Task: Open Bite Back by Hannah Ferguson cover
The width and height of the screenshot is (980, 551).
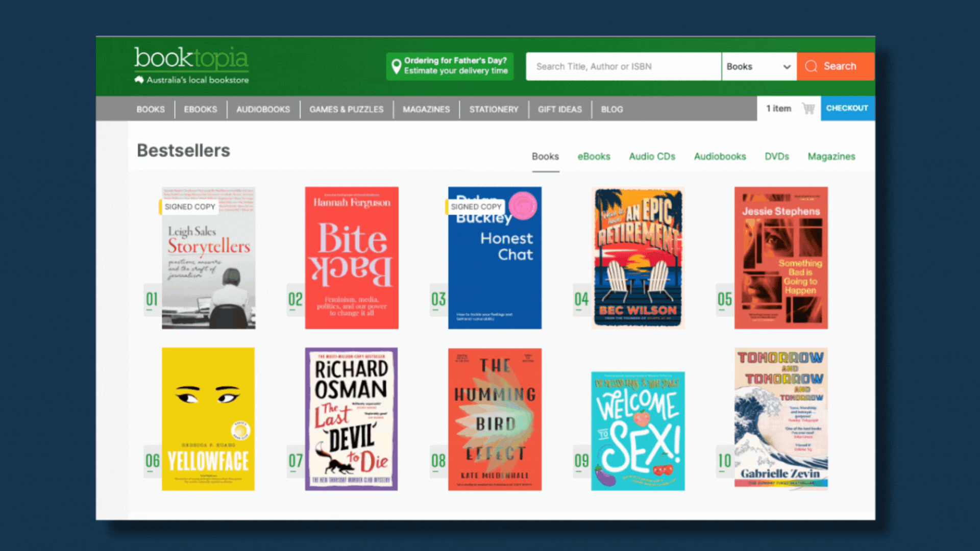Action: pyautogui.click(x=352, y=258)
